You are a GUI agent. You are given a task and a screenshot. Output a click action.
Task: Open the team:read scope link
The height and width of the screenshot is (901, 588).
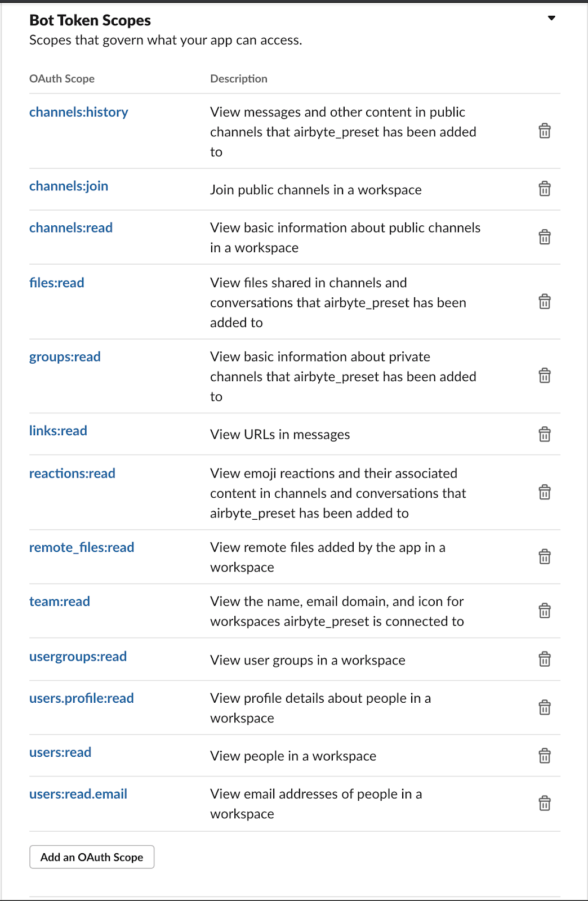(60, 601)
